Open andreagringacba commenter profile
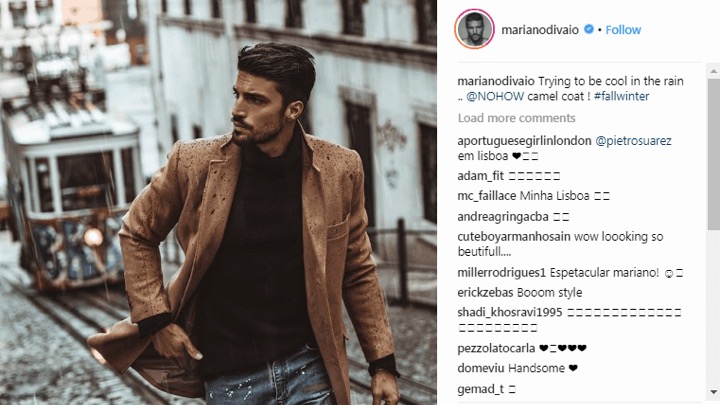 pos(503,217)
